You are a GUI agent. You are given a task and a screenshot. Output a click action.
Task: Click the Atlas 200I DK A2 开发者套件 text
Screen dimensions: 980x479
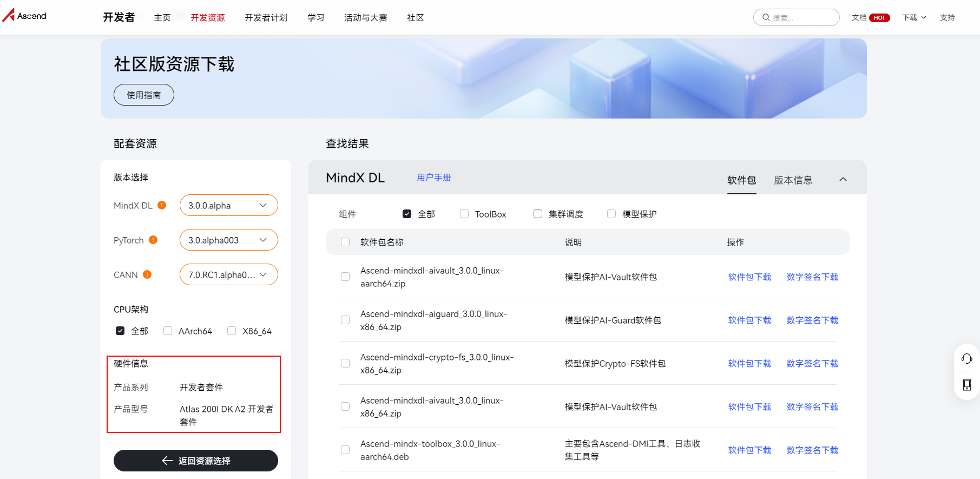point(227,415)
